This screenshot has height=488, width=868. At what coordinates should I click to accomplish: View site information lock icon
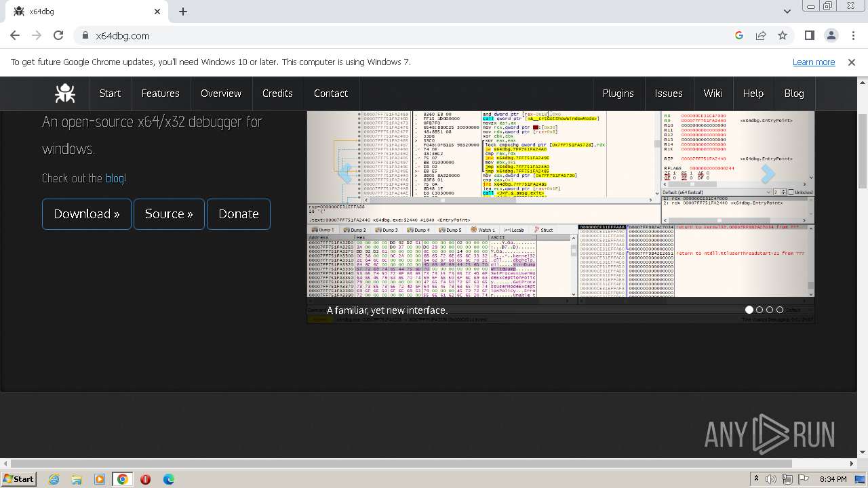(85, 36)
